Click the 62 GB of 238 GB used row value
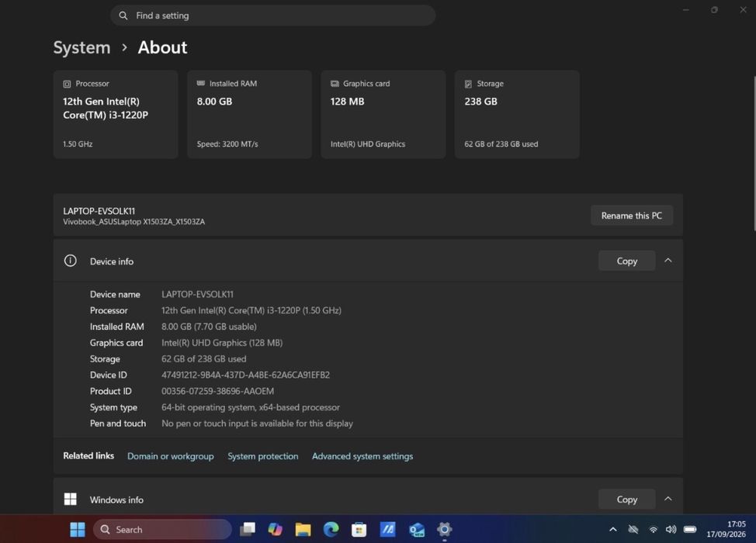The width and height of the screenshot is (756, 543). tap(203, 359)
